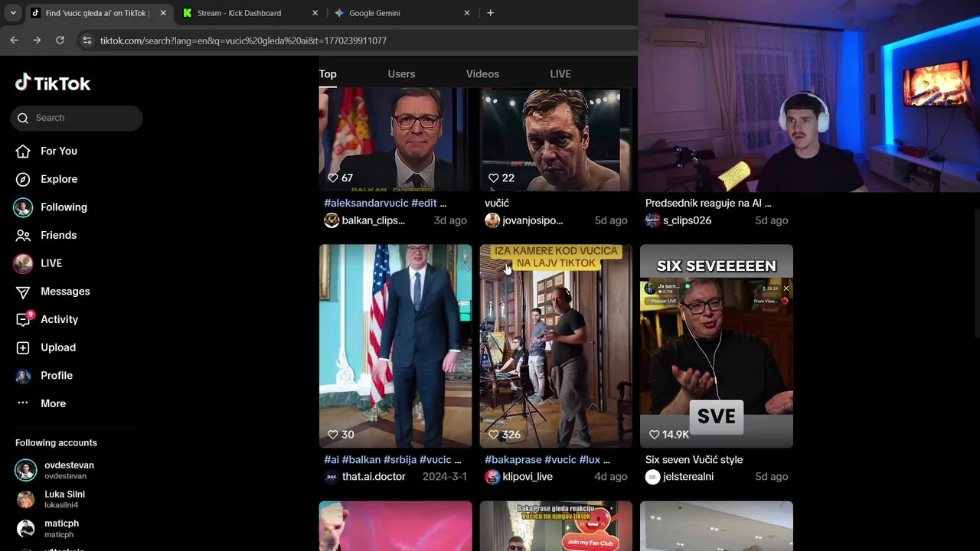Click heart icon showing 326 likes

coord(494,434)
